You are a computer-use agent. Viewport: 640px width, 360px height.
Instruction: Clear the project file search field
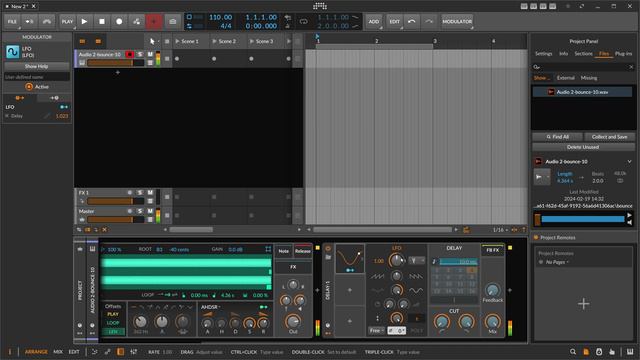(x=631, y=67)
